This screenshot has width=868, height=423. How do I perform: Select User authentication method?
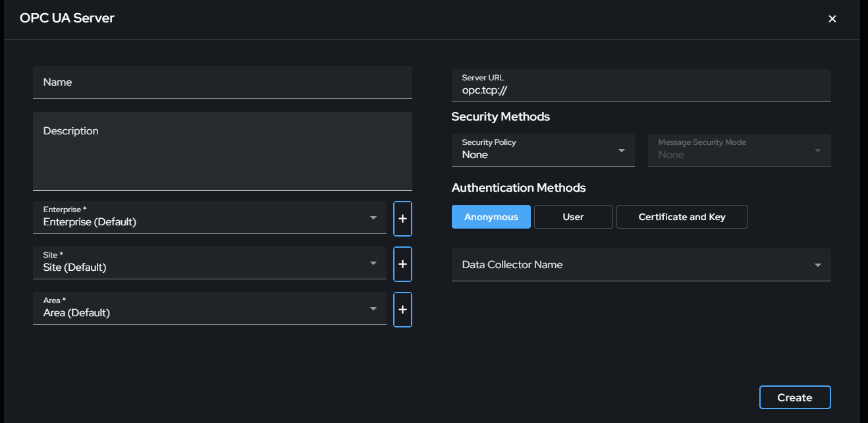[x=574, y=217]
